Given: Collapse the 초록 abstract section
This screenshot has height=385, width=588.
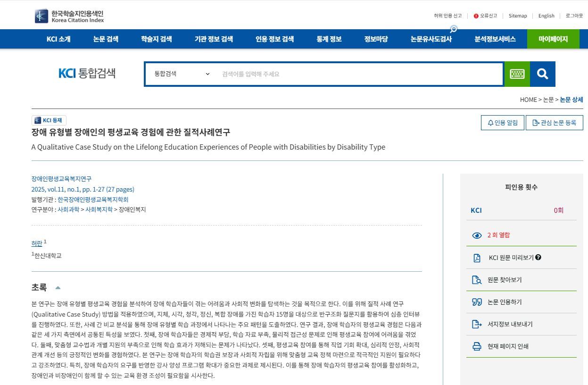Looking at the screenshot, I should [58, 287].
